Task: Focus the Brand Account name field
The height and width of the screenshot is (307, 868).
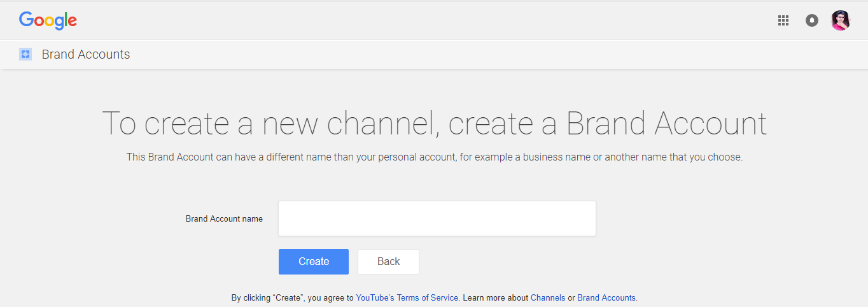Action: [x=437, y=218]
